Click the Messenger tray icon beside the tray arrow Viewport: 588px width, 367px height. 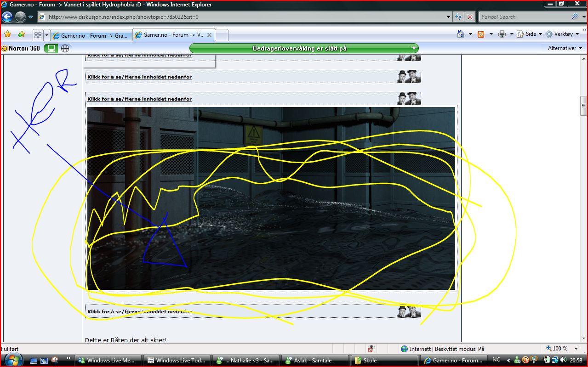click(517, 361)
